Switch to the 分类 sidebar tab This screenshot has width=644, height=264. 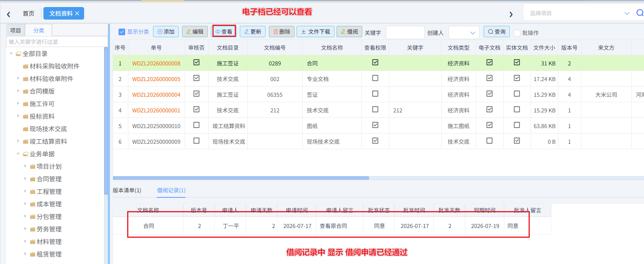pos(39,30)
